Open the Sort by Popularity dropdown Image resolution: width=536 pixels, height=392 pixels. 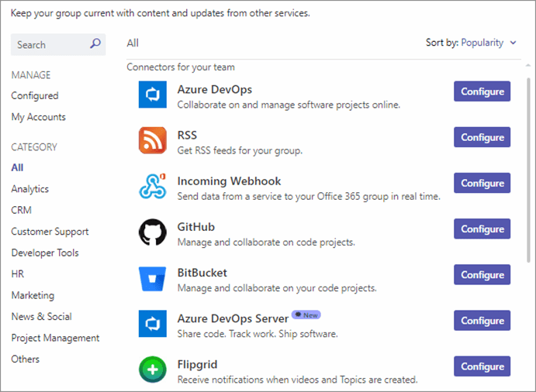coord(471,43)
